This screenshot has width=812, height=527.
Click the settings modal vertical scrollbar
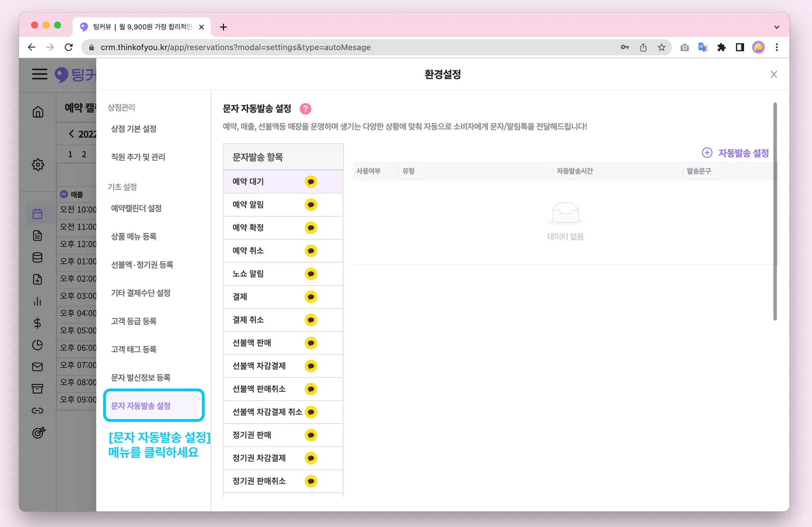pos(775,211)
